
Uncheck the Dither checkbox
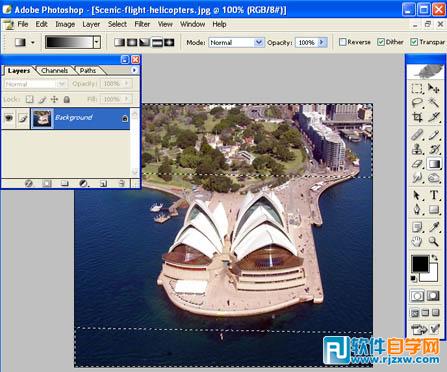tap(381, 42)
